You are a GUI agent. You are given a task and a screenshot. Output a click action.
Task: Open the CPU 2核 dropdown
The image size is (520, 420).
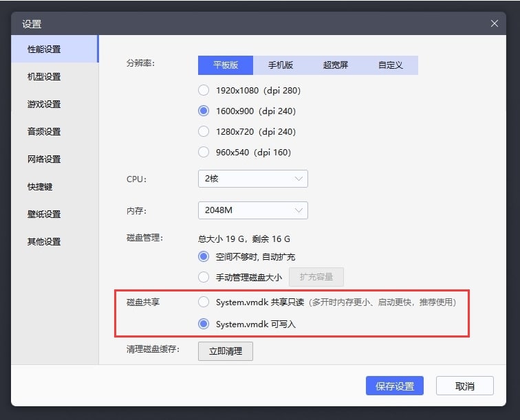coord(252,179)
